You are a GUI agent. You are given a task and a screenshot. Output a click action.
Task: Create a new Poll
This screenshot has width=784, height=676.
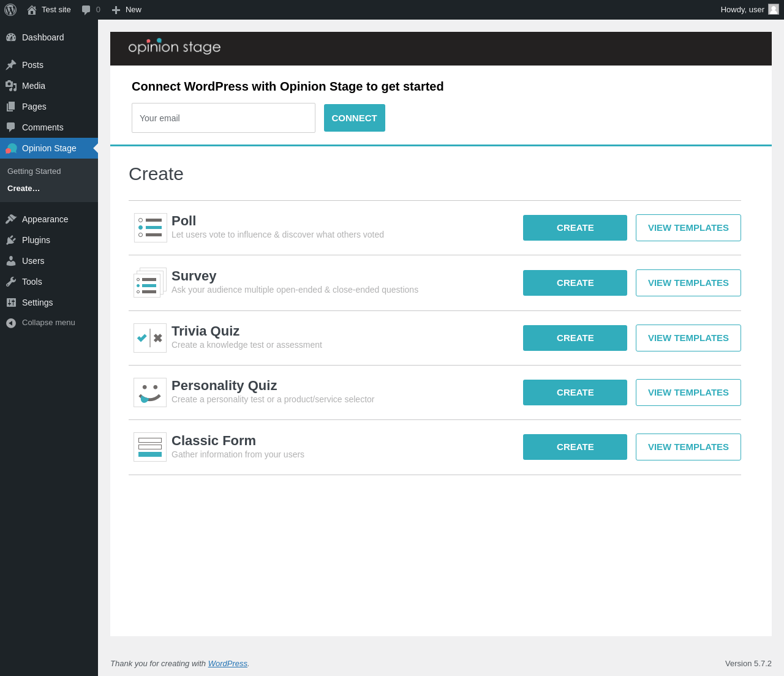tap(575, 228)
